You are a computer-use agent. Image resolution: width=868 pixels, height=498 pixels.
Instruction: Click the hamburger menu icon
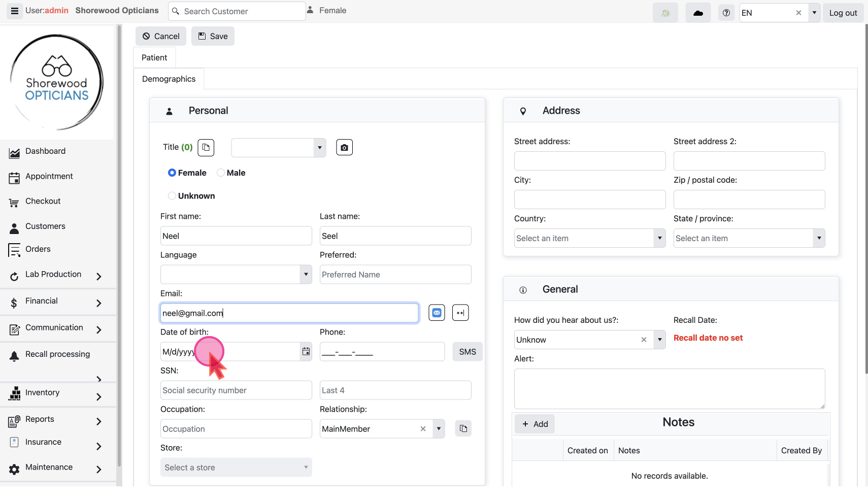point(15,11)
